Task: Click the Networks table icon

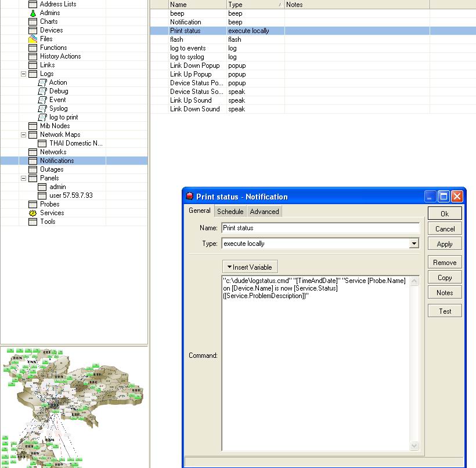Action: (33, 153)
